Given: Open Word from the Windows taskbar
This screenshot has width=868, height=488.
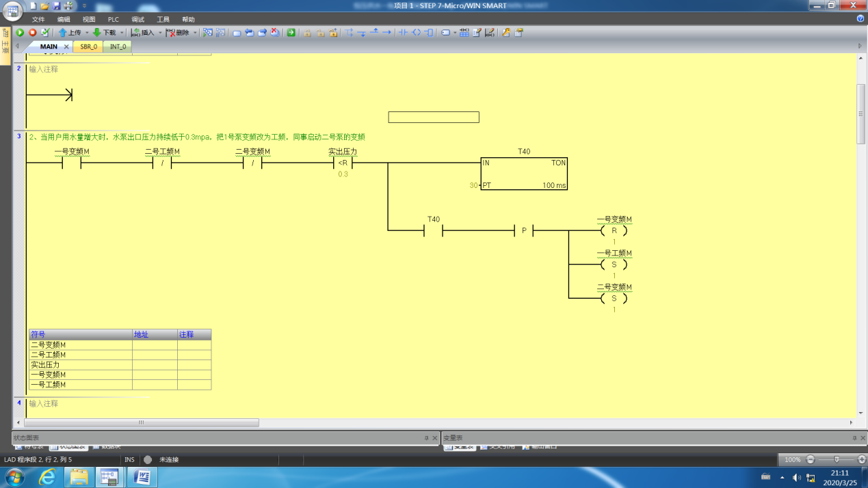Looking at the screenshot, I should click(x=142, y=476).
